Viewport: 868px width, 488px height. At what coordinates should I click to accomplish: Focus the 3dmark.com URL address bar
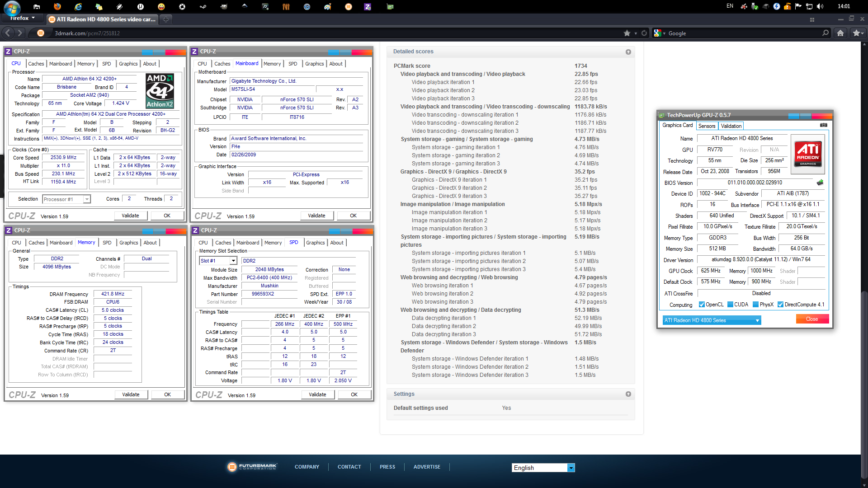click(x=335, y=33)
